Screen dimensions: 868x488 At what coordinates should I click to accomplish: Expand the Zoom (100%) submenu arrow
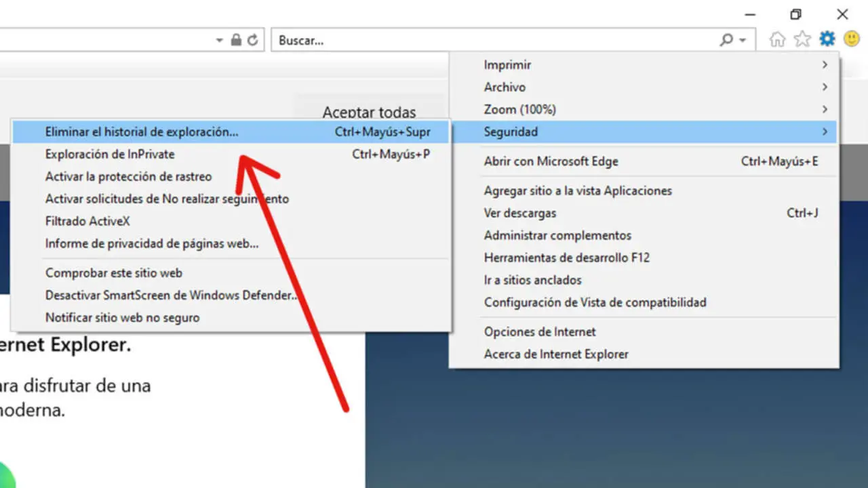(825, 110)
